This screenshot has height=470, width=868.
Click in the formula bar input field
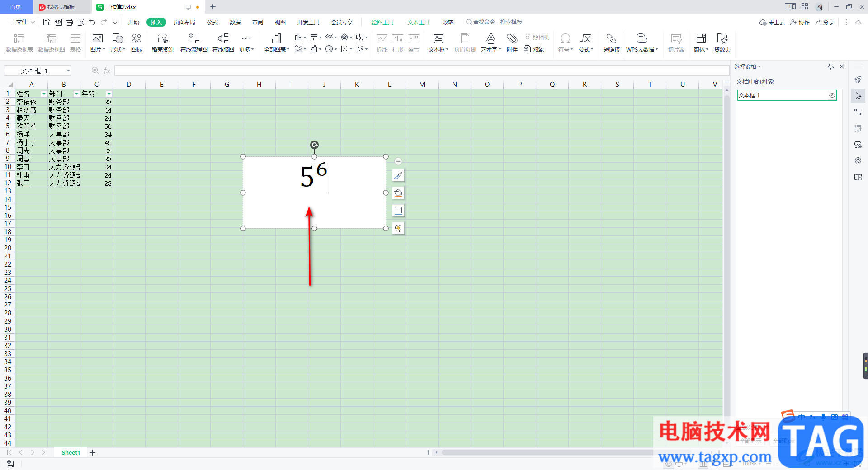(420, 70)
